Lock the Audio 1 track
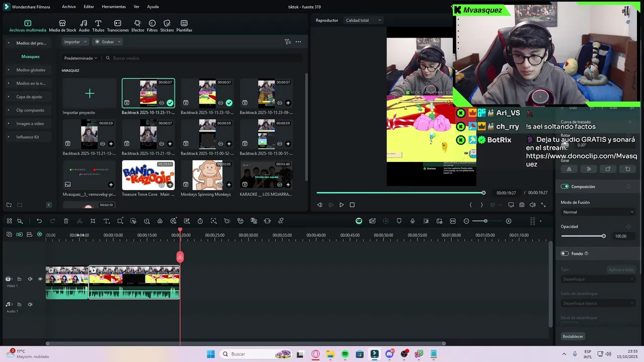The height and width of the screenshot is (362, 644). (20, 304)
